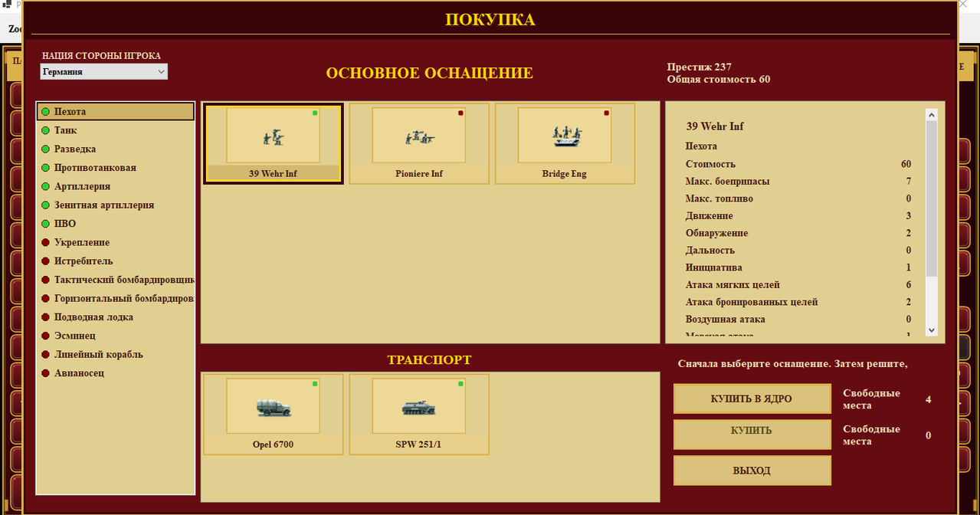
Task: Select the ПВО unit class
Action: click(x=116, y=224)
